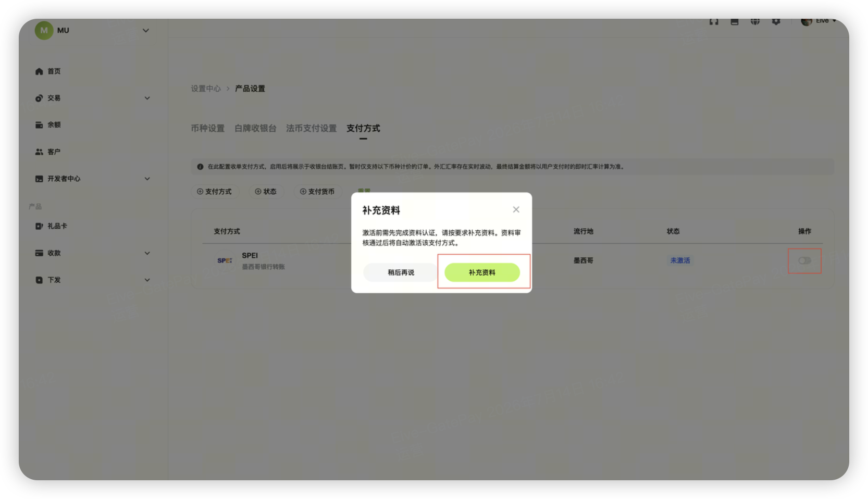868x499 pixels.
Task: Click the SPEI payment method logo
Action: [225, 260]
